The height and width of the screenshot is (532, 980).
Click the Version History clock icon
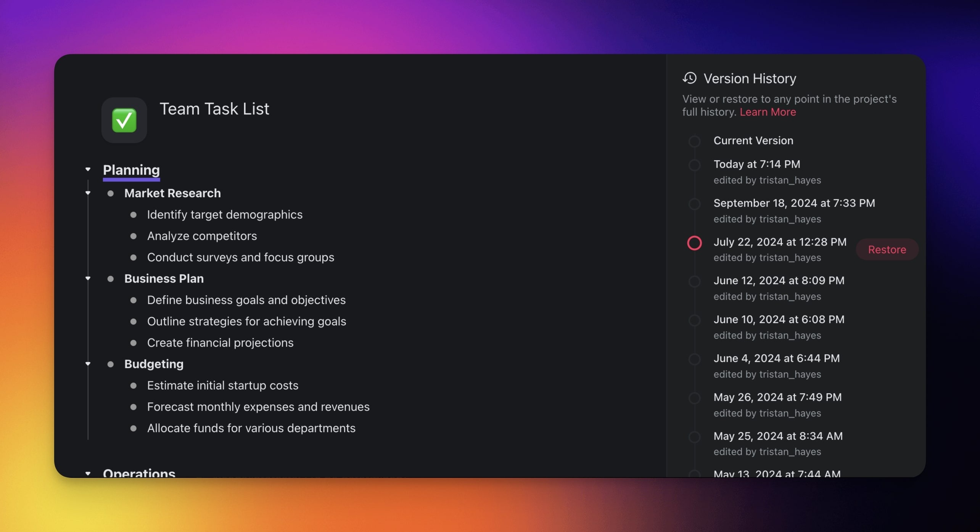click(689, 78)
